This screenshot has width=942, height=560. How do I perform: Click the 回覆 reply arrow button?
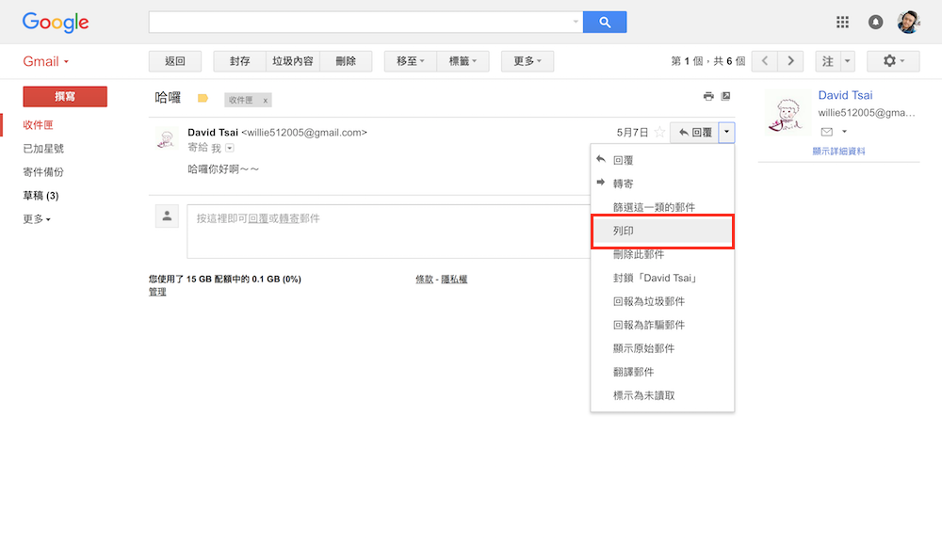(694, 132)
